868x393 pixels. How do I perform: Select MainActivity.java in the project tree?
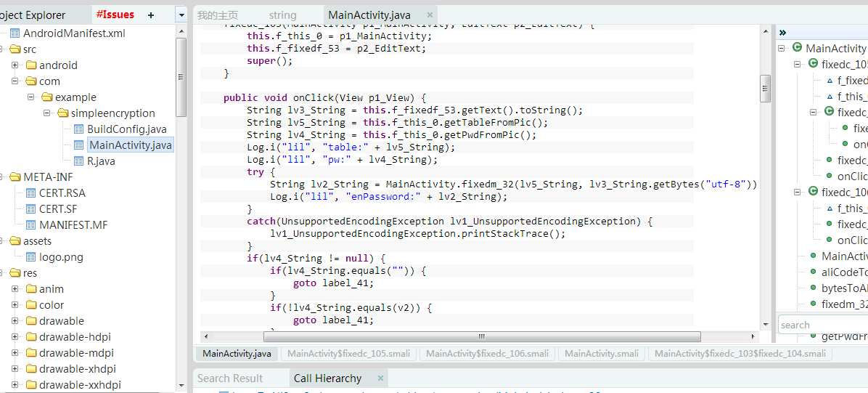coord(131,145)
